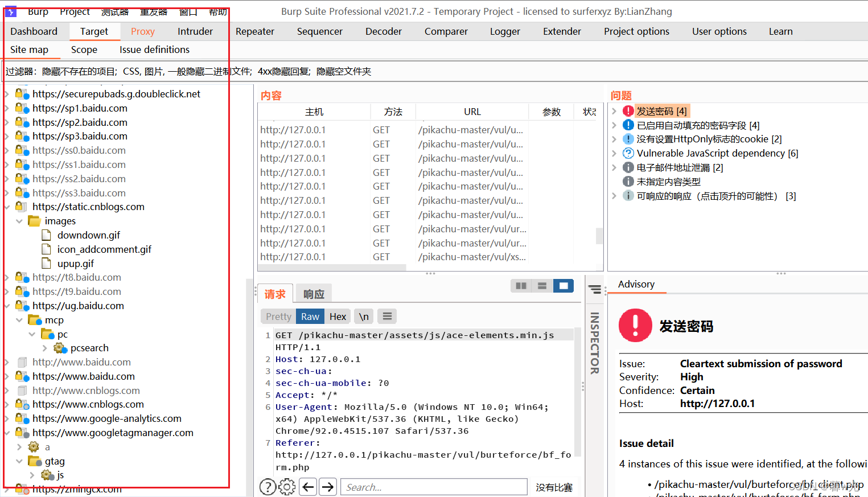This screenshot has width=868, height=497.
Task: Select upup.gif in site map
Action: pyautogui.click(x=76, y=264)
